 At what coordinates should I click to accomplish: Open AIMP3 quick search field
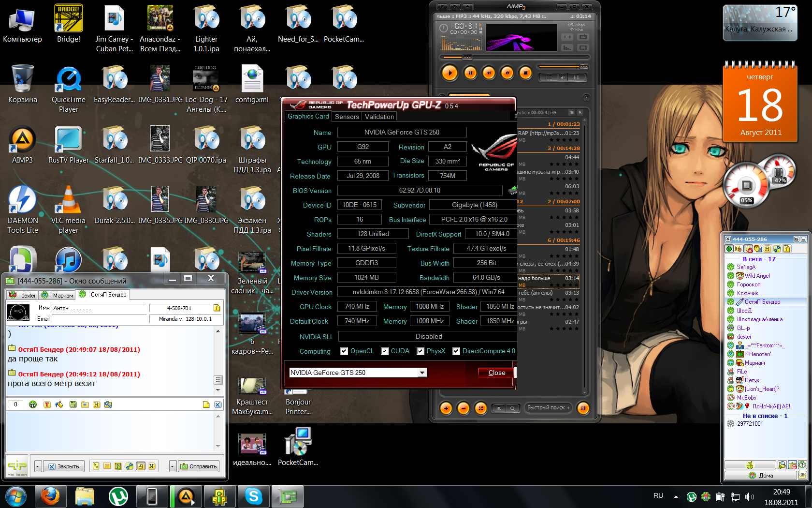point(548,408)
